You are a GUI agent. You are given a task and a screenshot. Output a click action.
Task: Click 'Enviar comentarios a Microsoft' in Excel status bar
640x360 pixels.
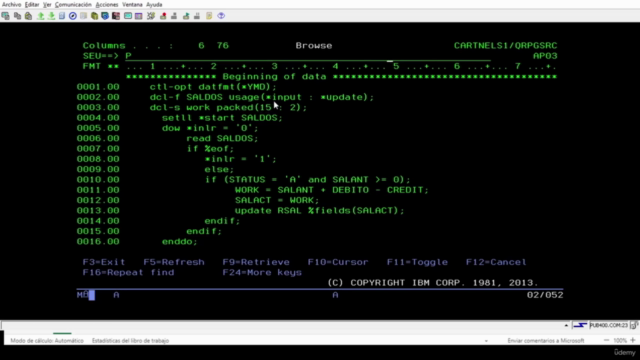coord(546,340)
